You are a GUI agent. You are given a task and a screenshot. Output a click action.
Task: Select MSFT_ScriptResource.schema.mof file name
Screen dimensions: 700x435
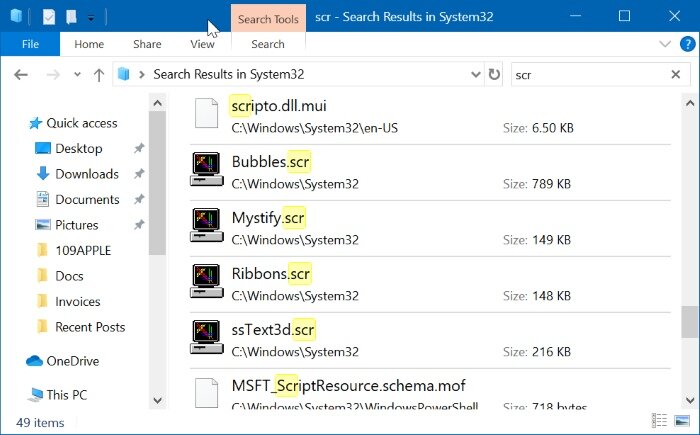click(x=348, y=385)
